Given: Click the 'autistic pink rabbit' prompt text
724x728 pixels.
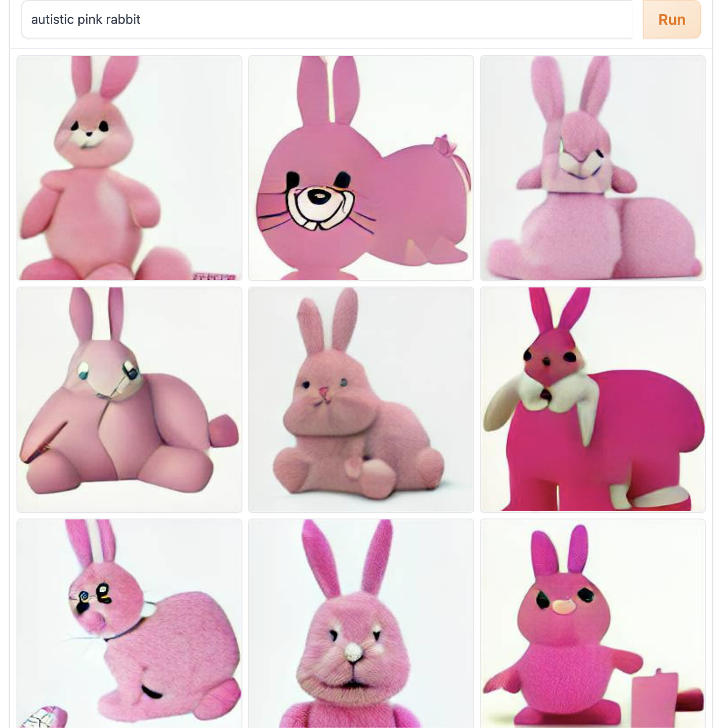Looking at the screenshot, I should pos(86,20).
